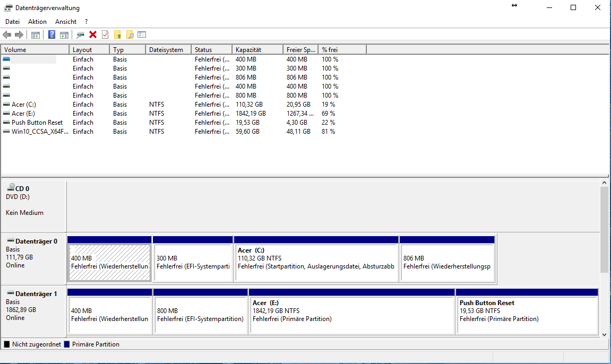This screenshot has height=364, width=611.
Task: Click the 20,95 GB free space cell
Action: [298, 105]
